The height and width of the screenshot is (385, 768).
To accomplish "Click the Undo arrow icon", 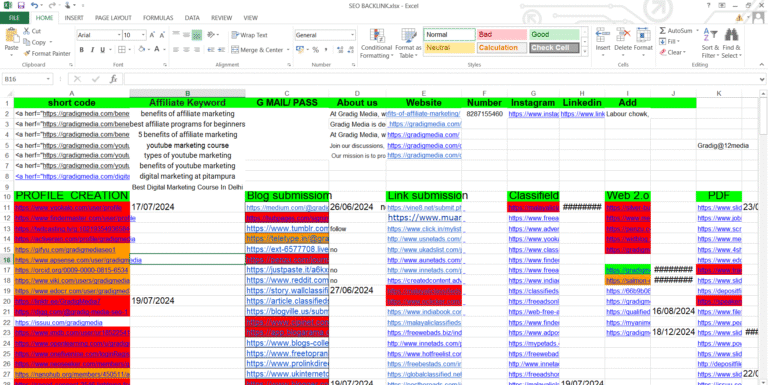I will [x=34, y=5].
